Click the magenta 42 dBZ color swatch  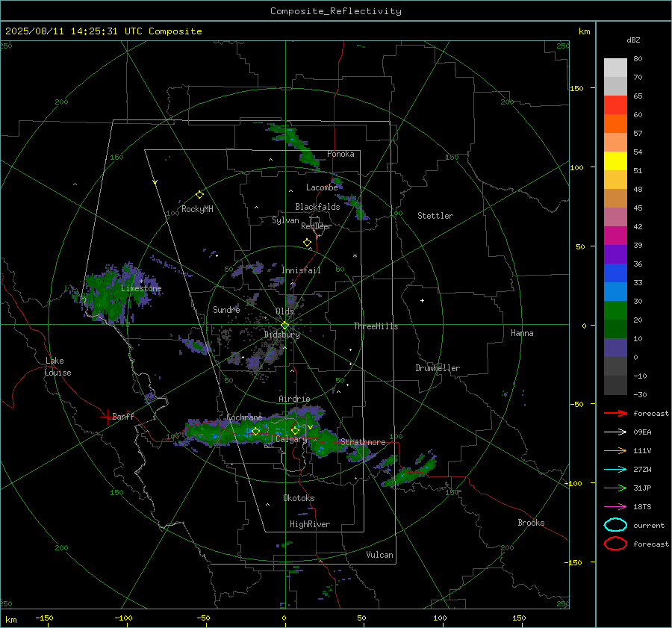pyautogui.click(x=615, y=235)
